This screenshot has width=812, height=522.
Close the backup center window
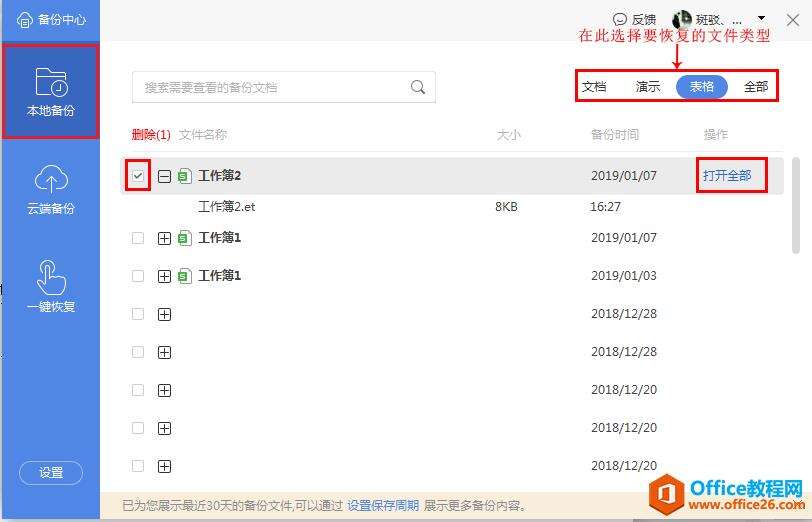pos(792,20)
